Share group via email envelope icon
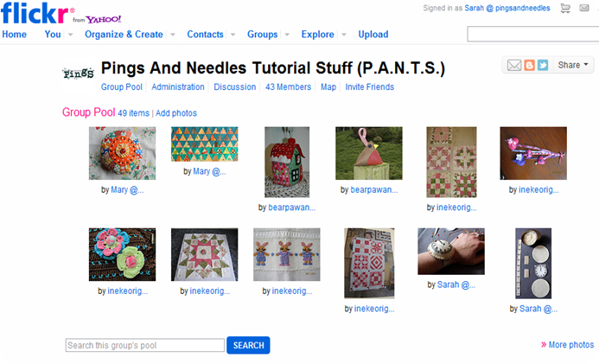This screenshot has height=364, width=599. [x=514, y=65]
